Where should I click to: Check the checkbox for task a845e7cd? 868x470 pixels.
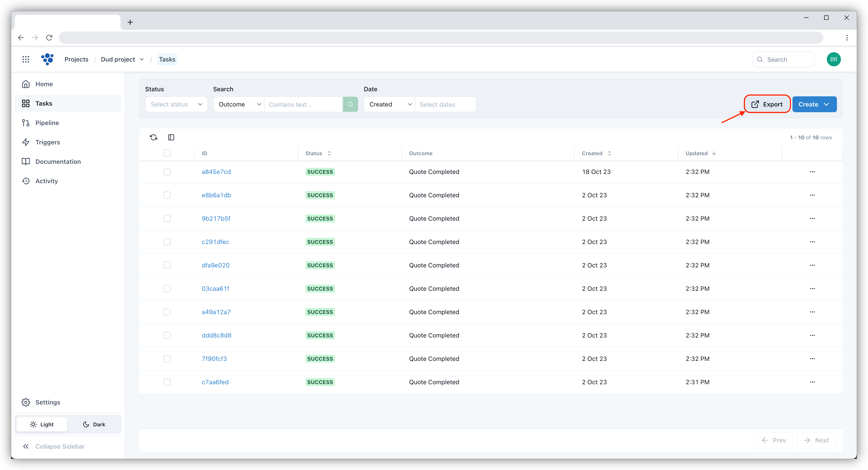tap(167, 172)
